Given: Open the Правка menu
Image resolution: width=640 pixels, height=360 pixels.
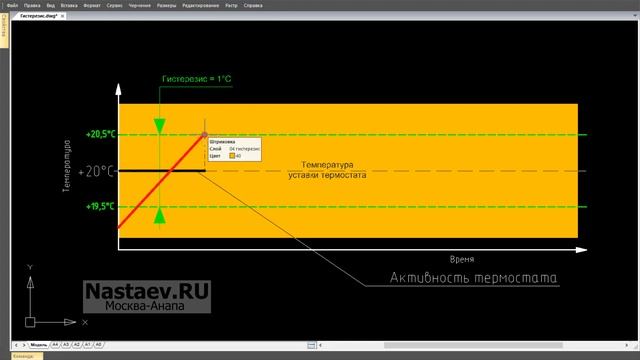Looking at the screenshot, I should pos(32,6).
